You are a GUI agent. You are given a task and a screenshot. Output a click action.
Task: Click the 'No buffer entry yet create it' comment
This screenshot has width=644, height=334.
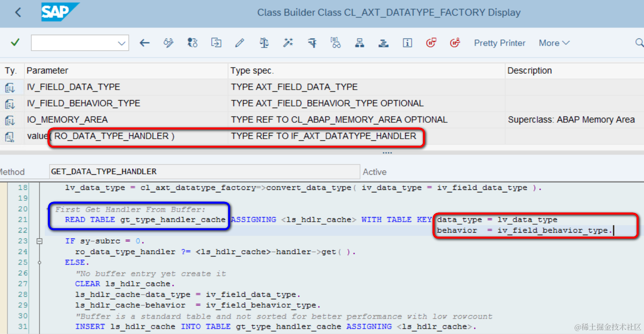(150, 273)
